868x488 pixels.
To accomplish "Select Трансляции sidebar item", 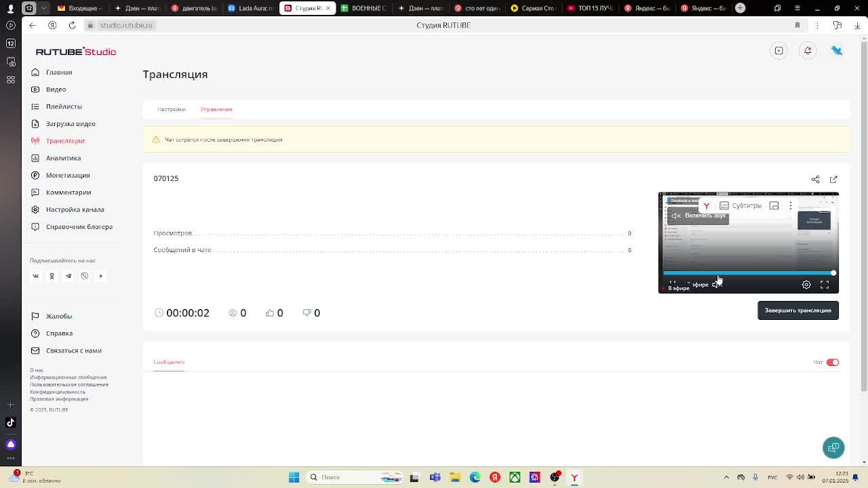I will 65,141.
